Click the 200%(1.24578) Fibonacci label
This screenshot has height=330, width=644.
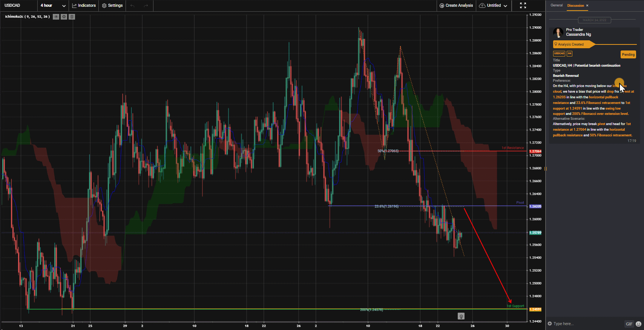tap(371, 310)
